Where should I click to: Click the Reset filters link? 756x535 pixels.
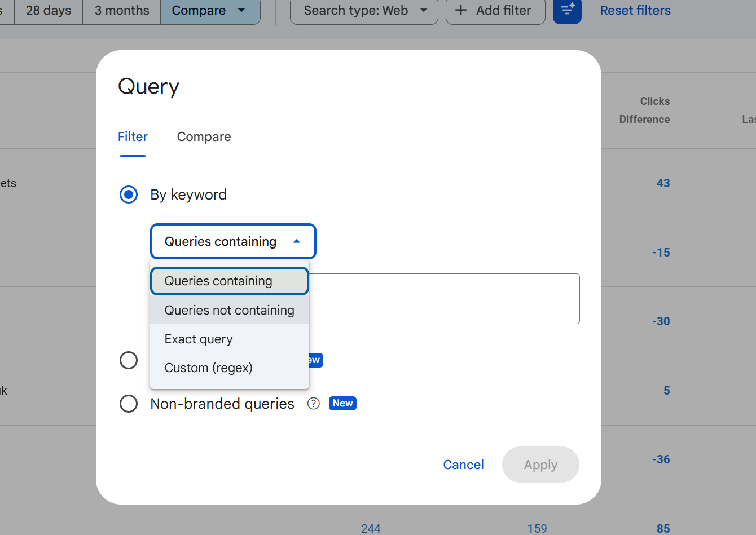635,10
